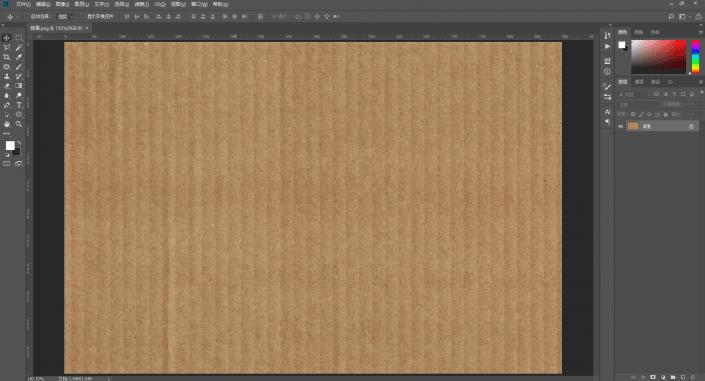
Task: Reset default foreground and background colors
Action: (x=7, y=155)
